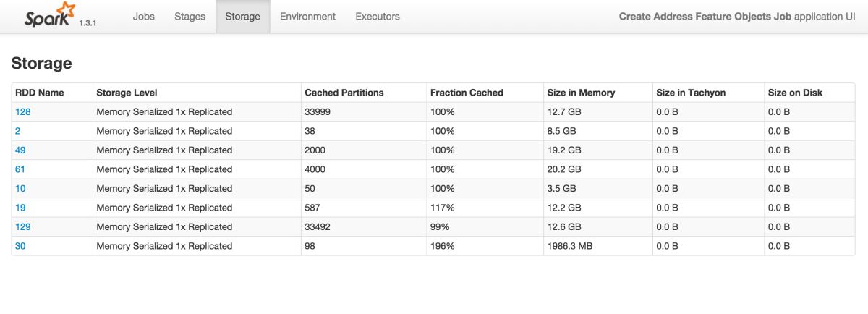The height and width of the screenshot is (314, 868).
Task: Click the Size on Disk column header
Action: click(x=795, y=93)
